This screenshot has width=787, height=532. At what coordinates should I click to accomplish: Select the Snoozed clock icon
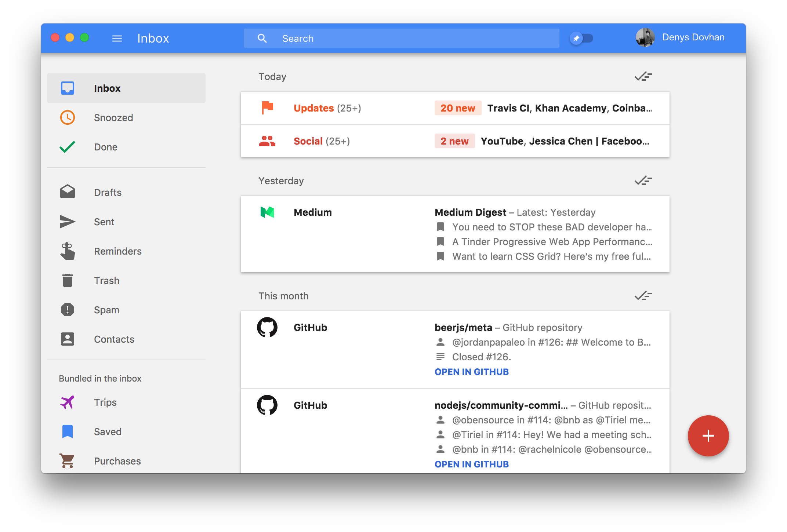(x=67, y=116)
